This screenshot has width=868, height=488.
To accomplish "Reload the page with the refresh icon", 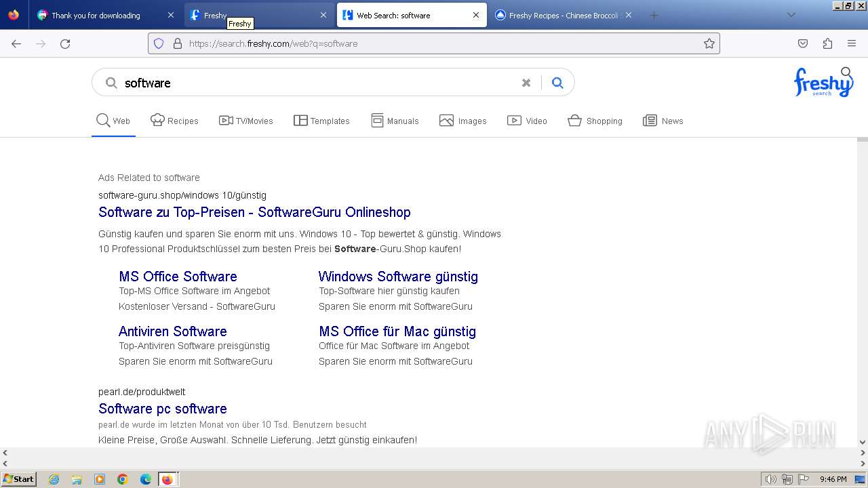I will [65, 43].
